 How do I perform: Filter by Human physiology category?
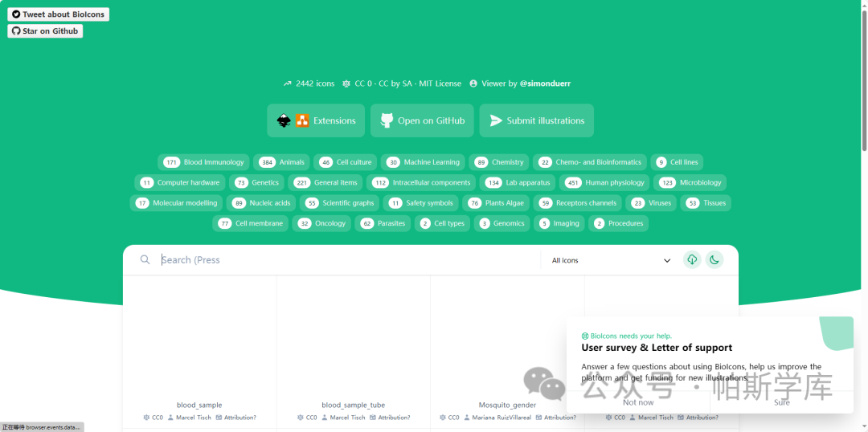[x=604, y=182]
